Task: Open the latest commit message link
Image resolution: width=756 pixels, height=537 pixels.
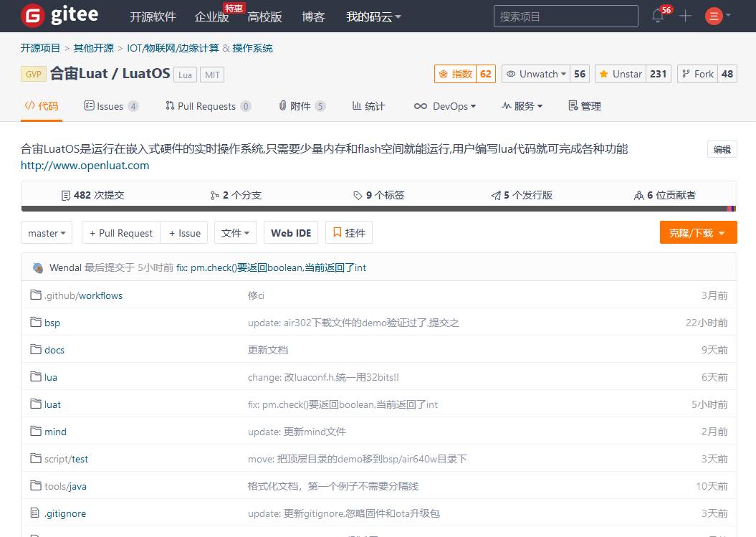Action: [271, 267]
